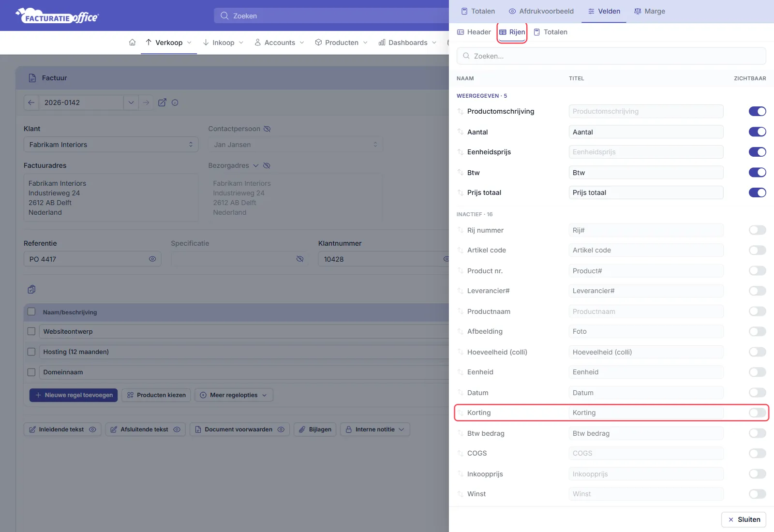This screenshot has height=532, width=774.
Task: Open the Contactpersoon Jan Jansen dropdown
Action: (x=296, y=145)
